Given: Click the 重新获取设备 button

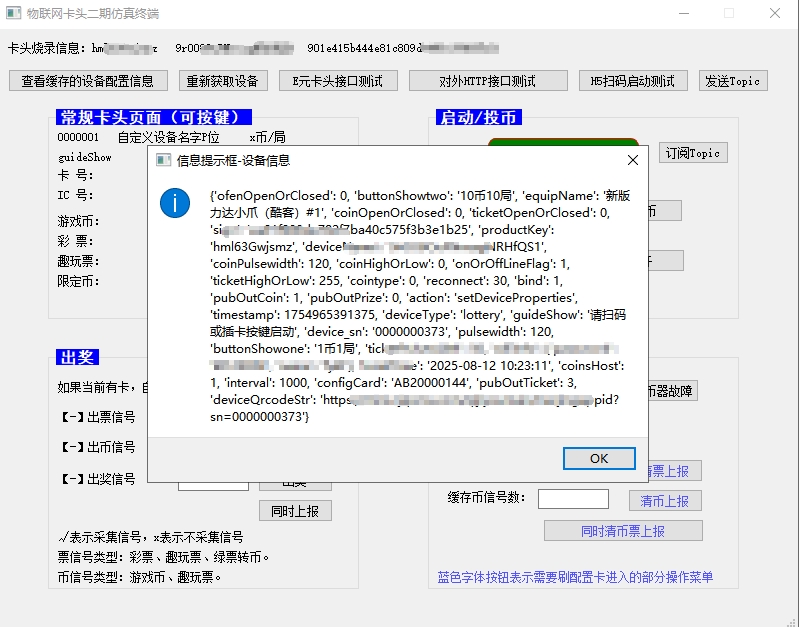Looking at the screenshot, I should (223, 81).
